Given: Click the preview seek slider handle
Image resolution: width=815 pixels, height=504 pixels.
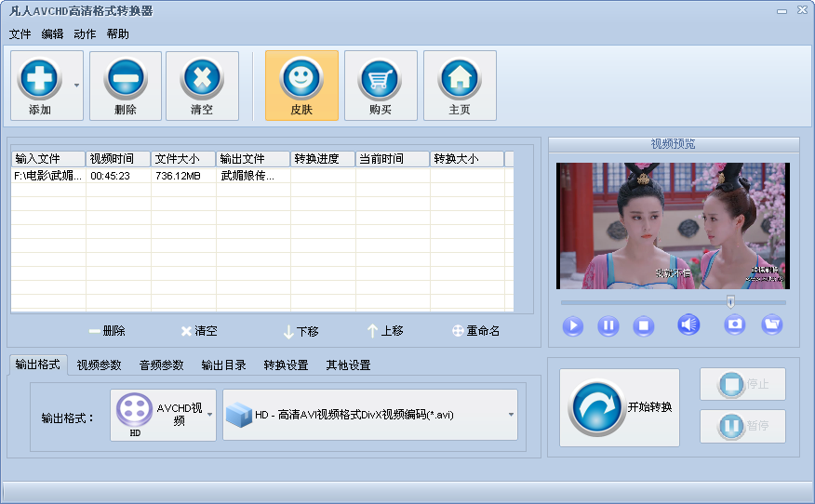Looking at the screenshot, I should (730, 302).
